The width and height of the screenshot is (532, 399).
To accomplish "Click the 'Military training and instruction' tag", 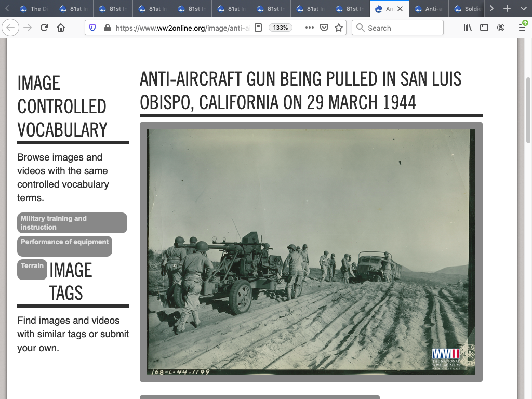I will [x=72, y=223].
